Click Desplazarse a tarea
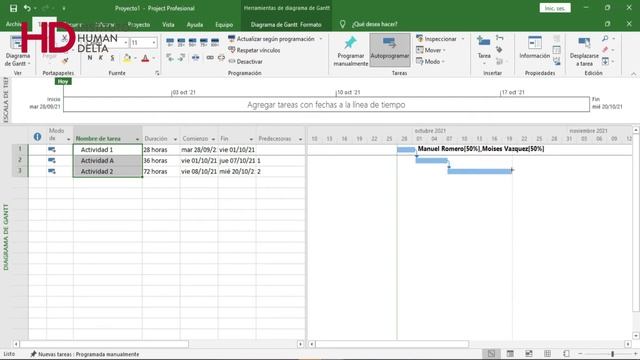 584,51
